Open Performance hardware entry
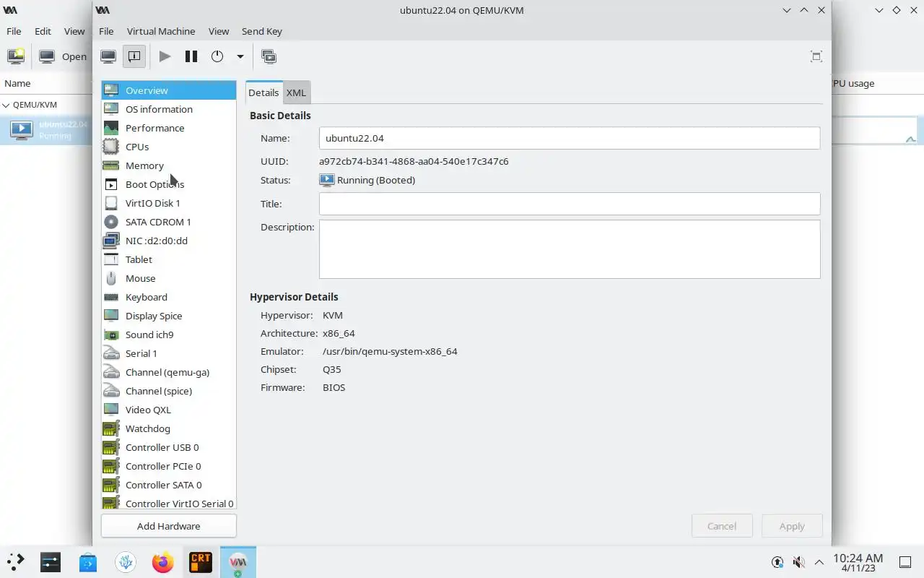 click(169, 128)
